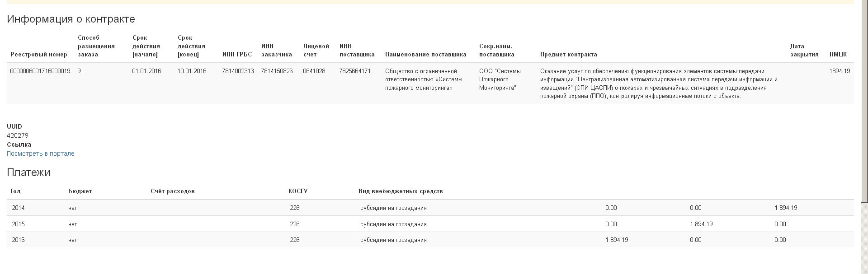Select the 2014 payment row year
The width and height of the screenshot is (868, 274).
pos(18,208)
